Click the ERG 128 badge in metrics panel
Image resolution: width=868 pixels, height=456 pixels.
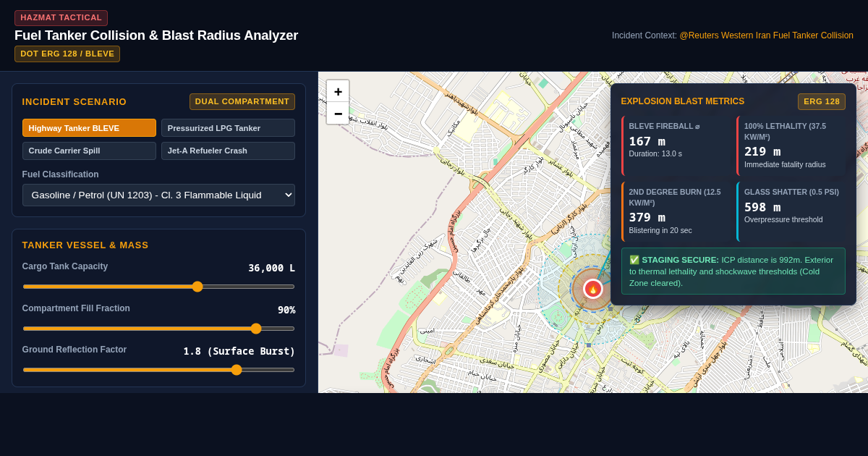coord(822,101)
